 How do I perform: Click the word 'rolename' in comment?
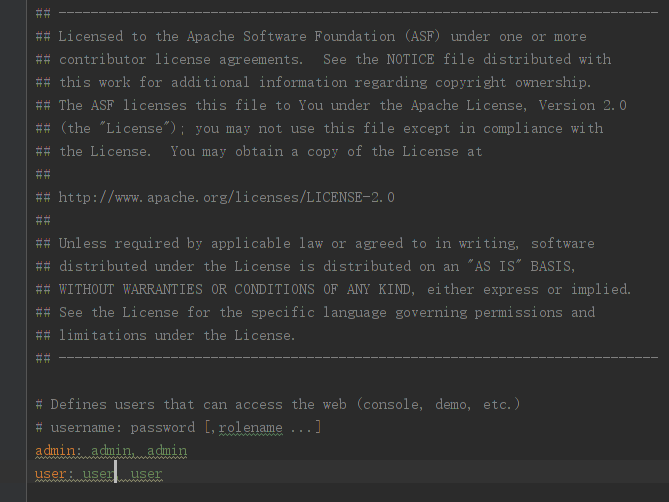250,427
